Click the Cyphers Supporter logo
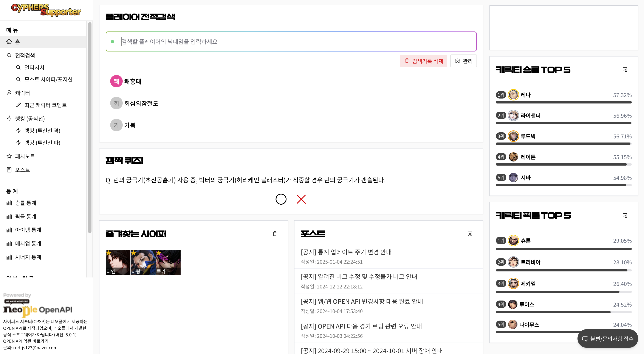This screenshot has height=354, width=644. (46, 10)
